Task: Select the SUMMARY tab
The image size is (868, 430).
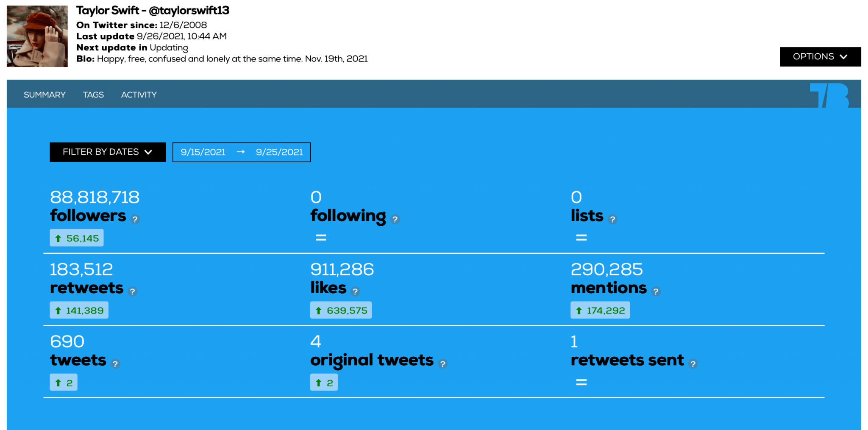Action: coord(45,94)
